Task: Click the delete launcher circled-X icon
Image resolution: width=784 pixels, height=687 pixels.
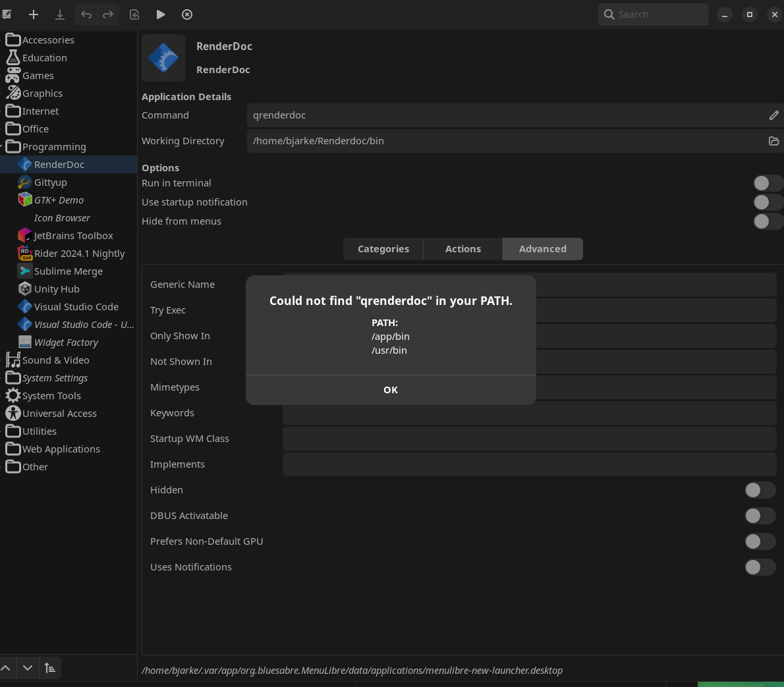Action: [x=187, y=14]
